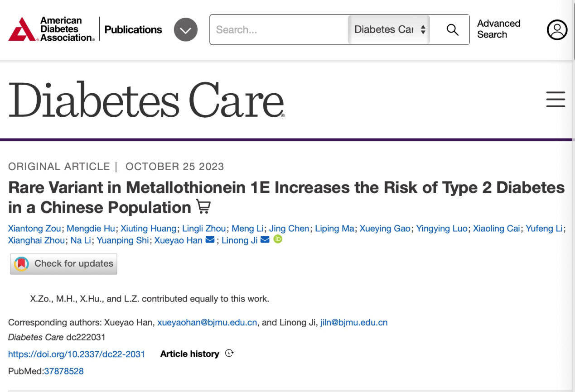This screenshot has height=392, width=575.
Task: Click the email icon next to Linong Ji
Action: pyautogui.click(x=265, y=240)
